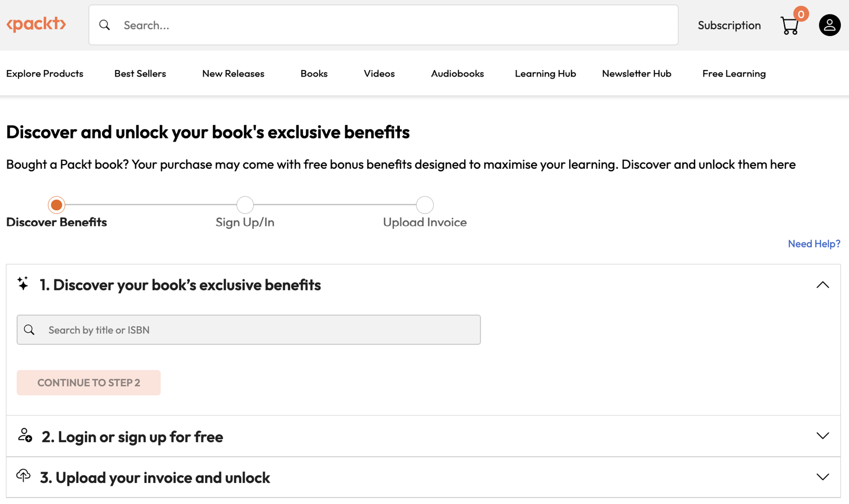Click the search magnifier icon in the header
849x504 pixels.
[104, 25]
